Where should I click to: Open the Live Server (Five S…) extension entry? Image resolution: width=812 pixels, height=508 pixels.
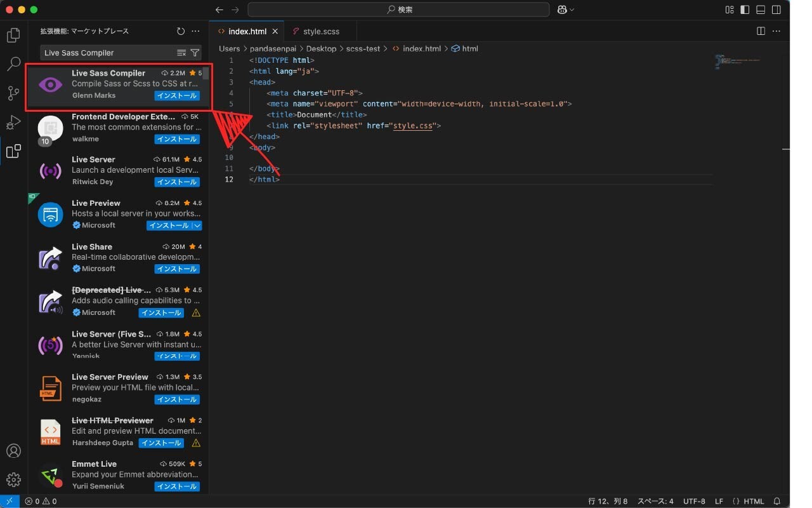[x=119, y=345]
